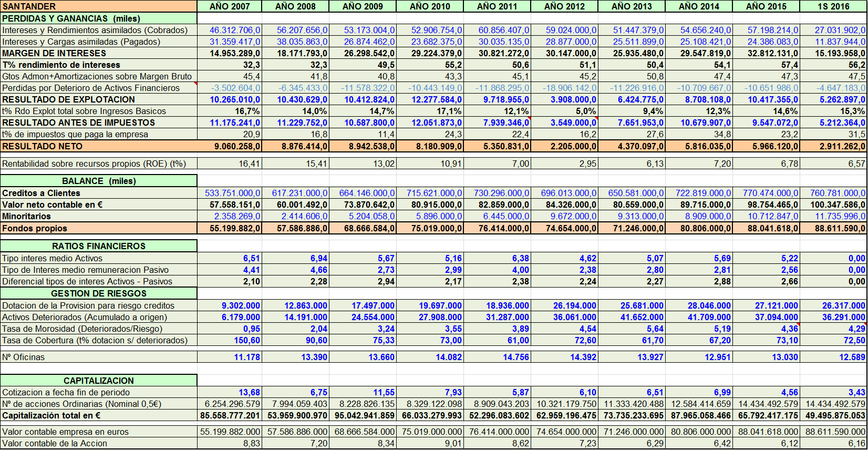This screenshot has width=868, height=450.
Task: Click Gtos Admon+Amortizaciones value 50,8
Action: coord(632,76)
